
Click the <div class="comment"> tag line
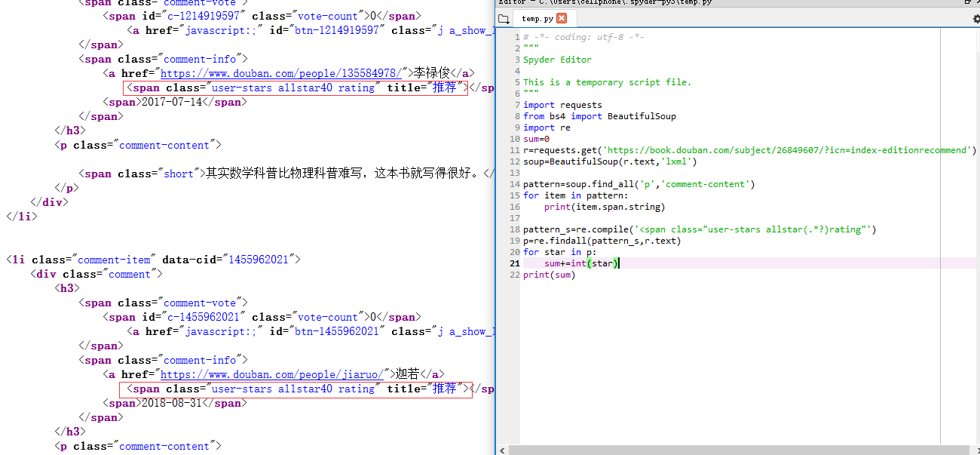tap(96, 274)
